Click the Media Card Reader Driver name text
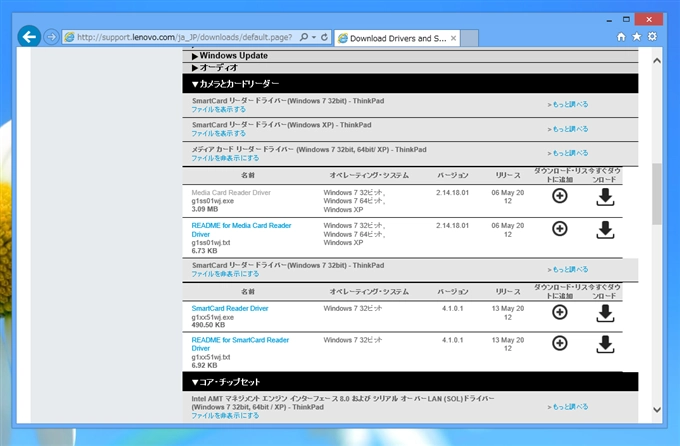This screenshot has width=680, height=446. click(x=231, y=192)
